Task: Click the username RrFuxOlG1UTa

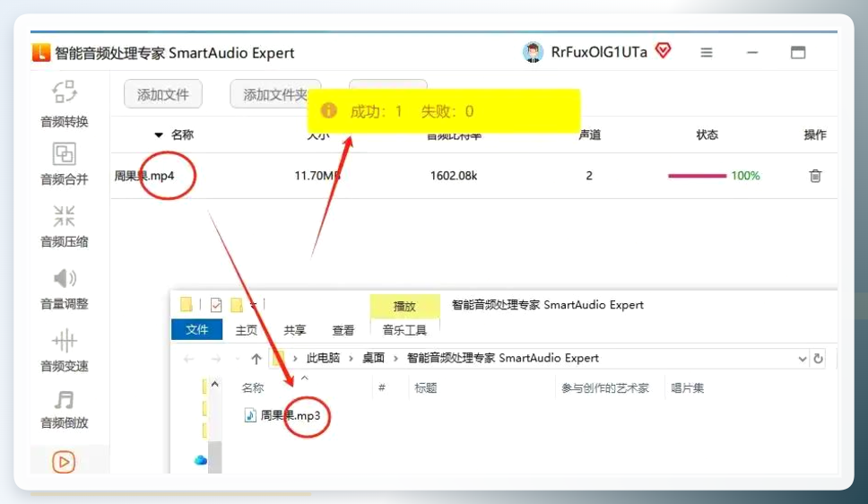Action: pyautogui.click(x=599, y=52)
